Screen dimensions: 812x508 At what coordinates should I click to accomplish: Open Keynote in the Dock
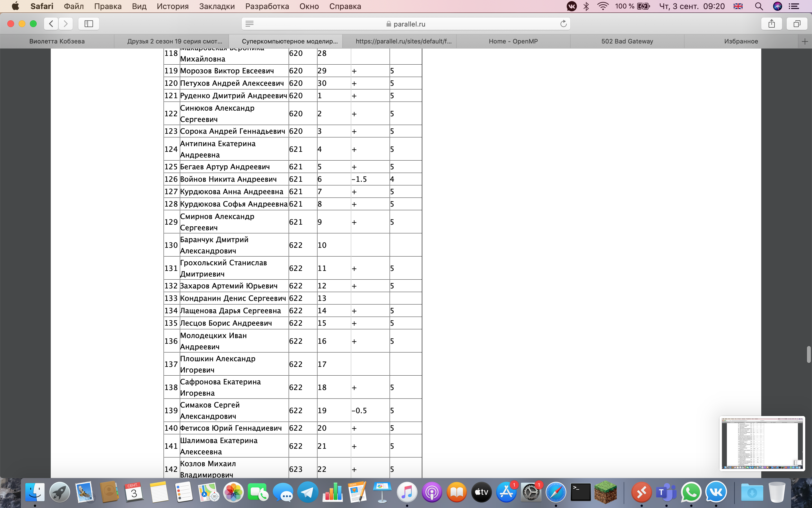point(382,492)
